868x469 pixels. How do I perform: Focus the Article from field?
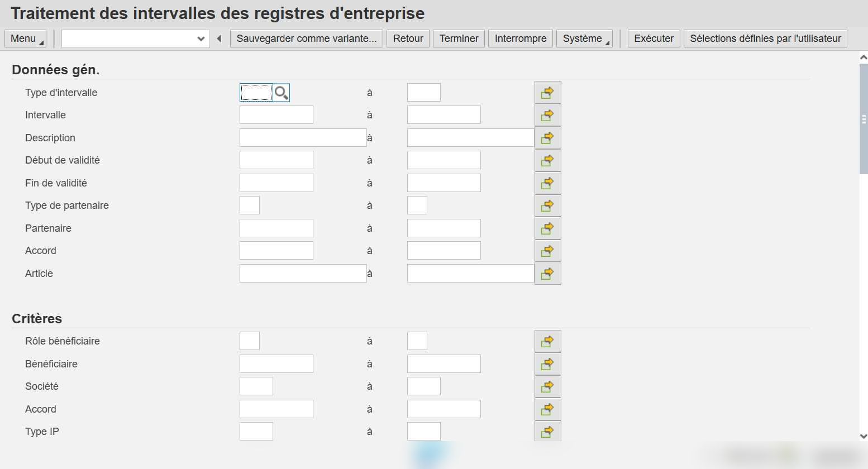coord(303,274)
